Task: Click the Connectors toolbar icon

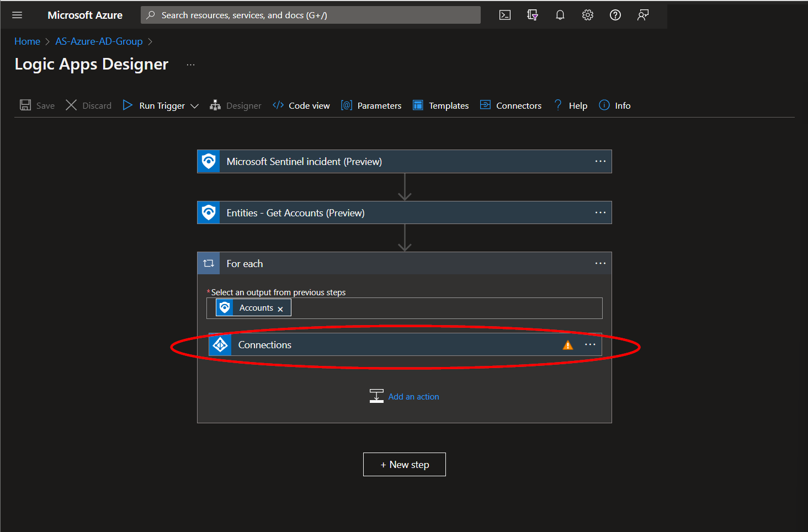Action: click(x=485, y=105)
